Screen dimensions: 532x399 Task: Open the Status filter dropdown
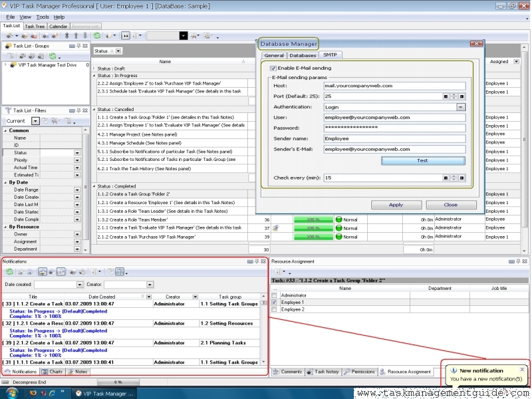(77, 153)
